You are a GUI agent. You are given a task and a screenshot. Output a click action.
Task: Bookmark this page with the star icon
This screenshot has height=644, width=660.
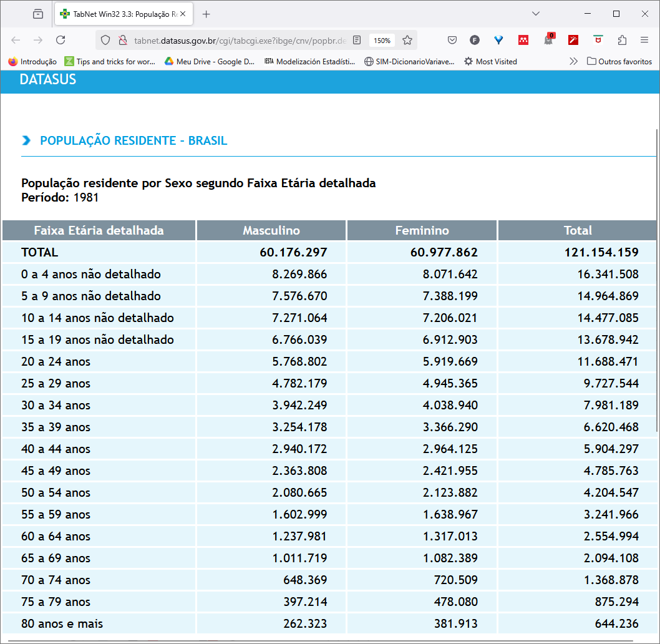click(407, 40)
